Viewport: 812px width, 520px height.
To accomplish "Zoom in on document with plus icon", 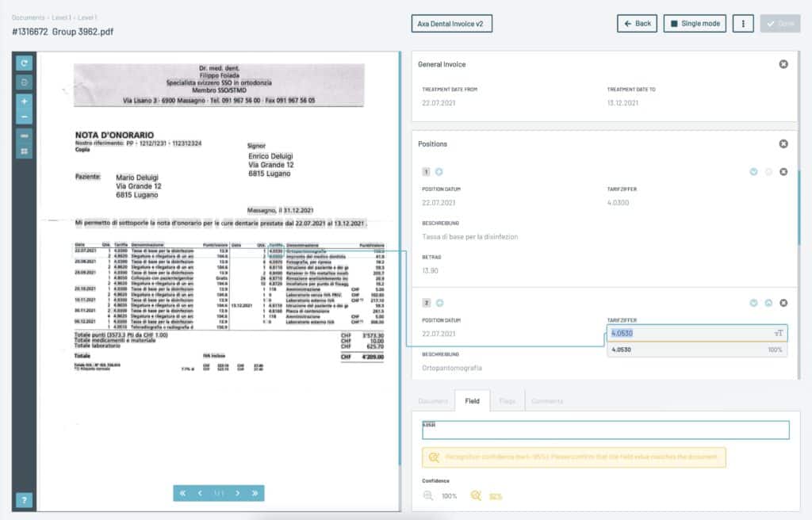I will point(25,101).
